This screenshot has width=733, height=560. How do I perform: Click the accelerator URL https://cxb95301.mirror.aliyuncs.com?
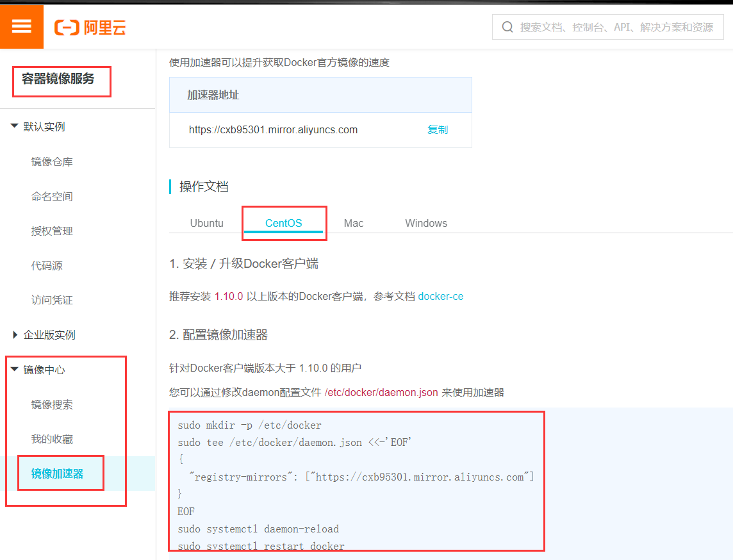(x=273, y=130)
